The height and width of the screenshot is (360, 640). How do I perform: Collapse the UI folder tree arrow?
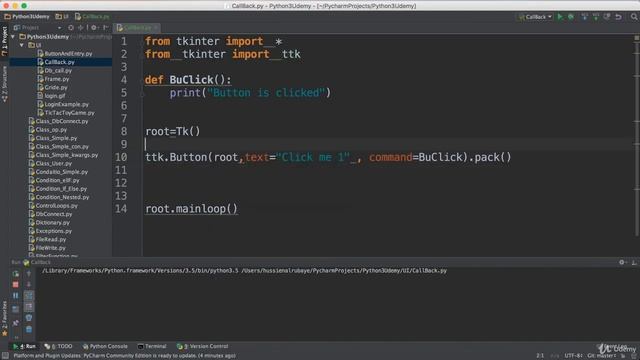click(x=22, y=45)
